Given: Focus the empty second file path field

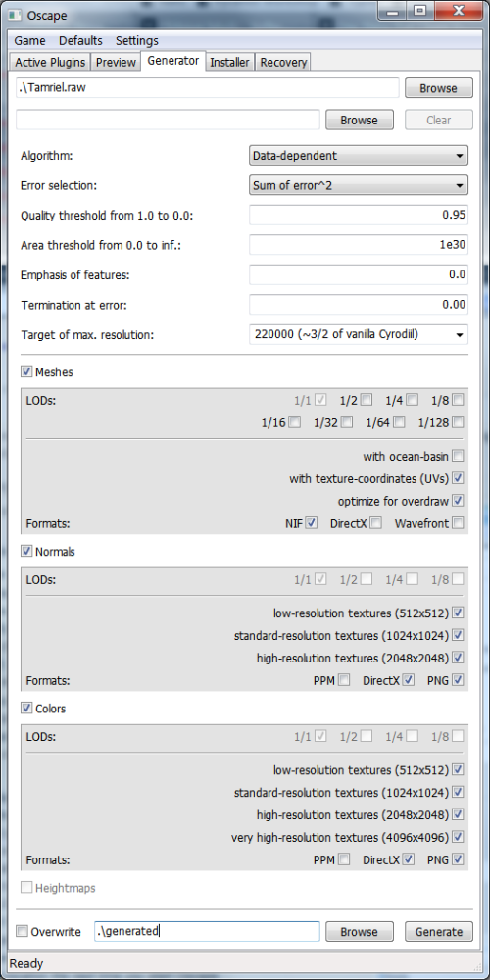Looking at the screenshot, I should pyautogui.click(x=168, y=120).
